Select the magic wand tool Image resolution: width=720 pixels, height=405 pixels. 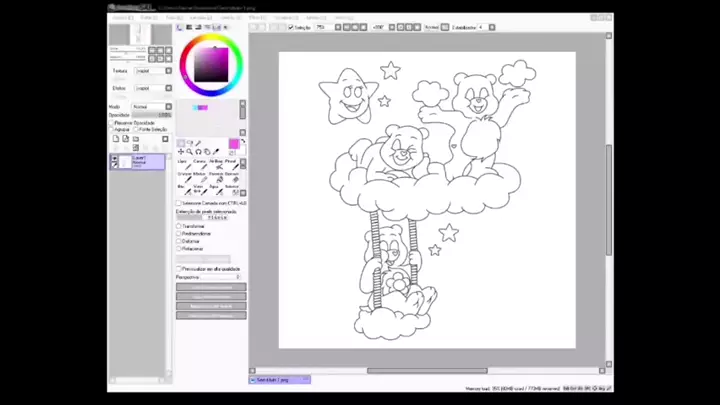click(198, 143)
